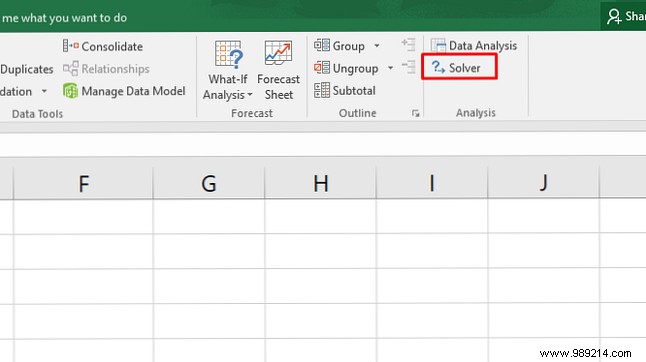Launch the Solver add-in
The width and height of the screenshot is (646, 362).
(456, 68)
